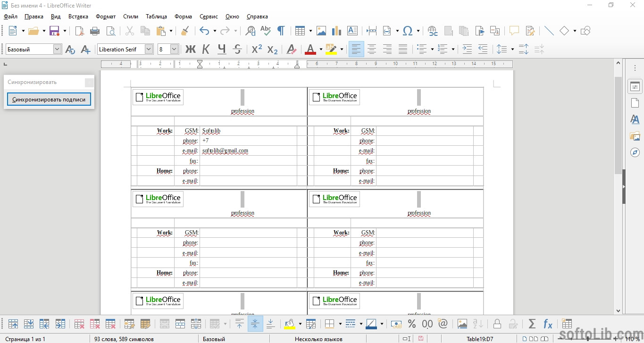Screen dimensions: 644x343
Task: Toggle formatting marks pilcrow
Action: coord(281,31)
